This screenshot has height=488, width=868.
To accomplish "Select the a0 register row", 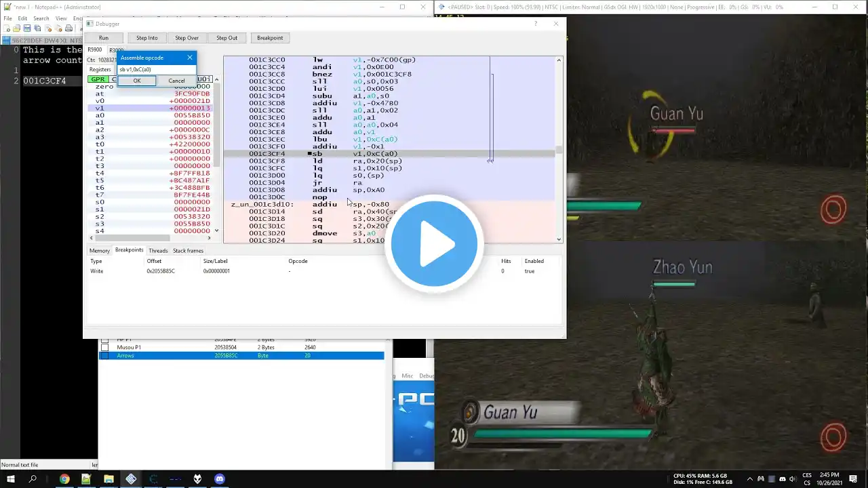I will coord(151,115).
